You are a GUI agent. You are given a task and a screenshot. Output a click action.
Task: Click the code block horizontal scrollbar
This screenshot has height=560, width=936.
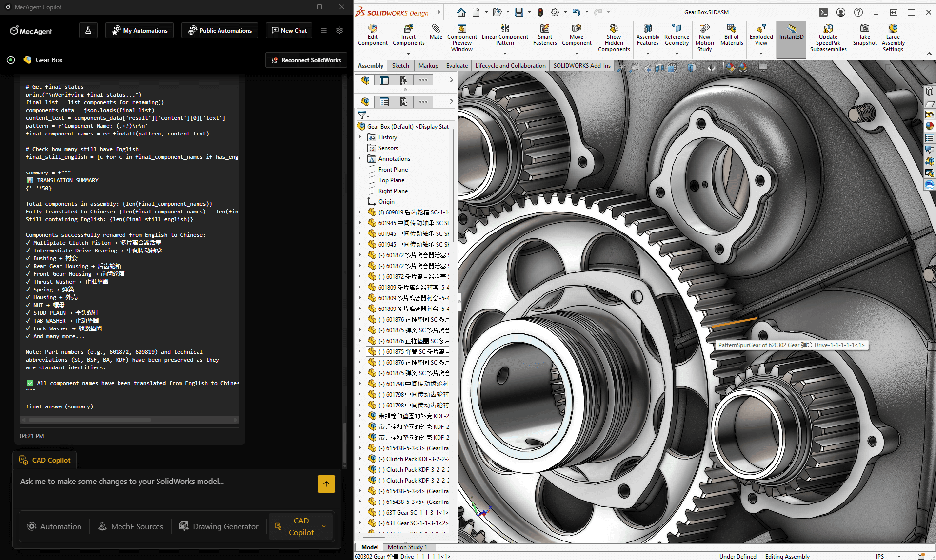(90, 420)
